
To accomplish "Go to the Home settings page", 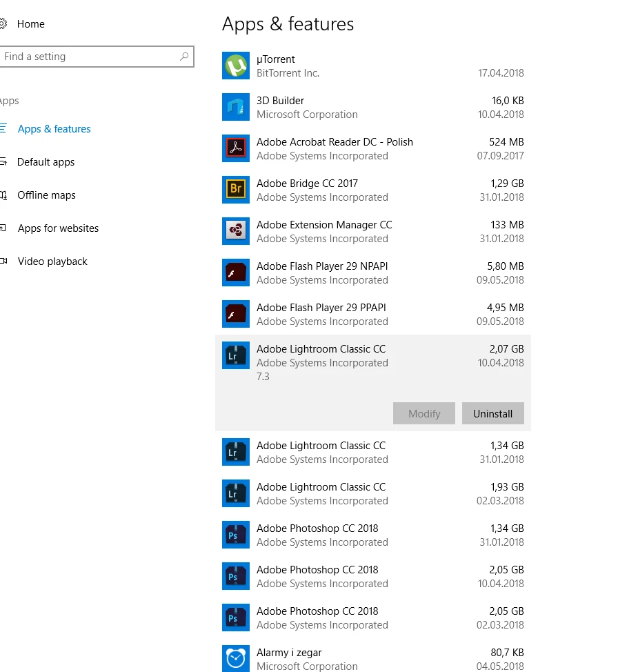I will pyautogui.click(x=31, y=24).
